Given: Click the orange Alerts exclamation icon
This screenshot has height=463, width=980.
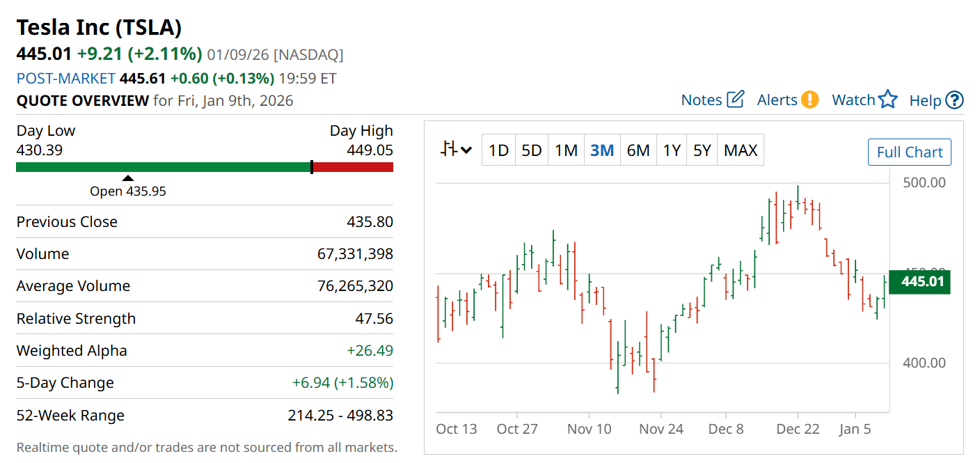Looking at the screenshot, I should [x=809, y=100].
